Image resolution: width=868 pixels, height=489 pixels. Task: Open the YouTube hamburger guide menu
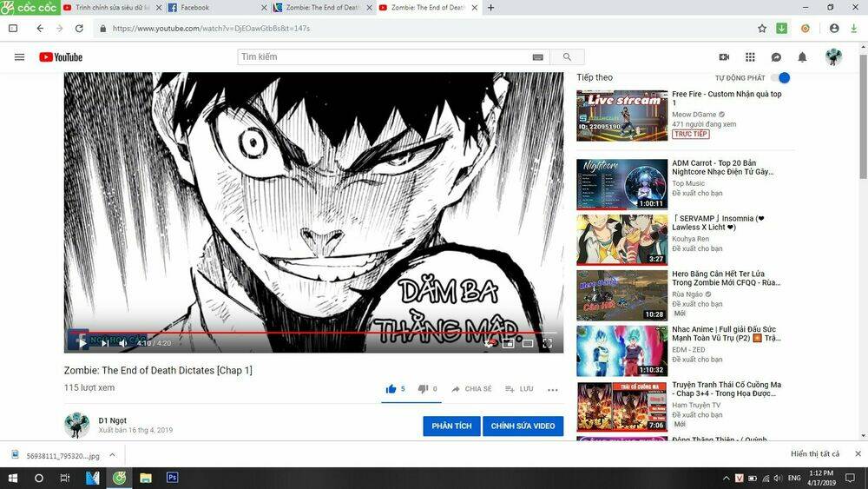pos(19,57)
